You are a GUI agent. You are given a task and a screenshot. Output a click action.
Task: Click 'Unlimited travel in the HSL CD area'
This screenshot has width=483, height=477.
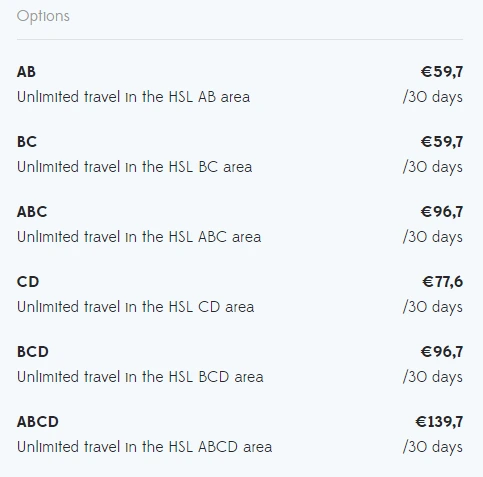[x=135, y=307]
